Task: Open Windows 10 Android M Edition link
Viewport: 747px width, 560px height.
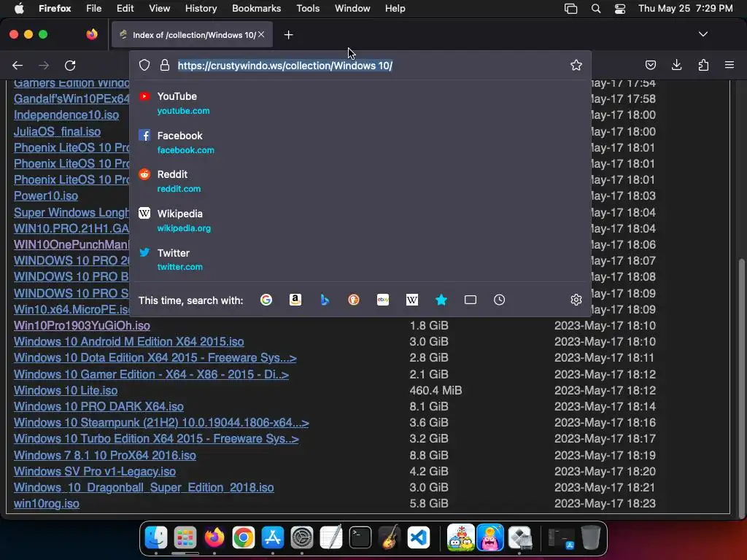Action: [x=128, y=342]
